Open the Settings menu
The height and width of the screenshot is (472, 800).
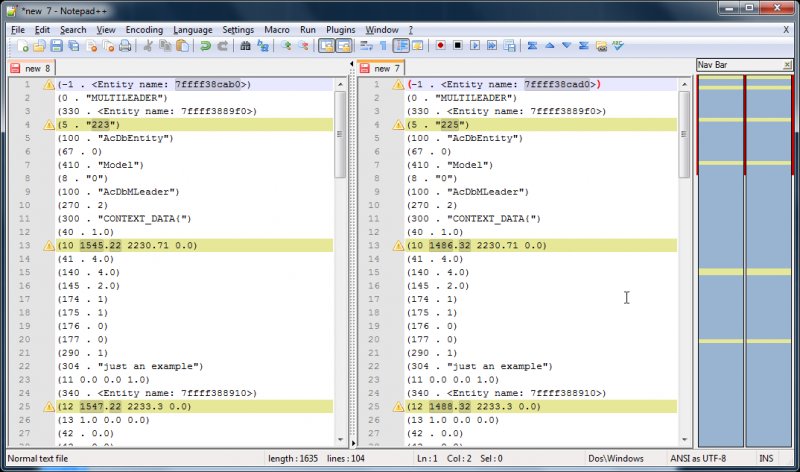[x=238, y=30]
